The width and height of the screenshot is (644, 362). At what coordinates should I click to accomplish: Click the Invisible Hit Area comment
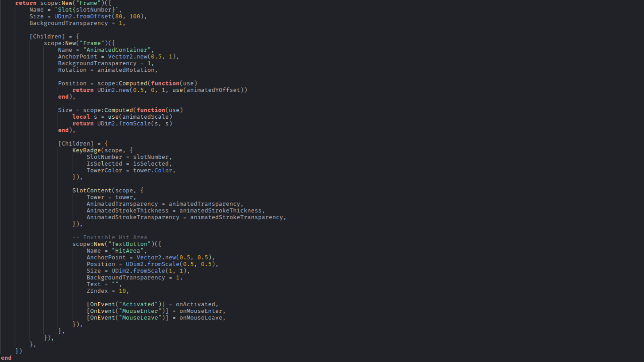[110, 237]
